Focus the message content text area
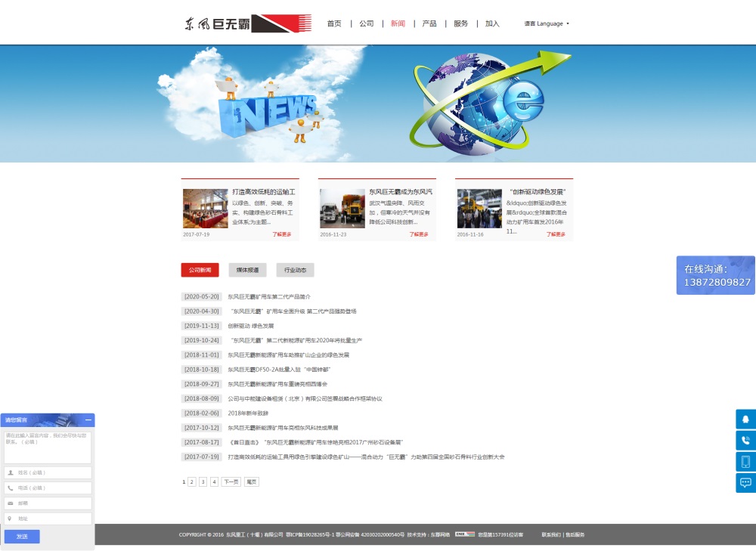756x551 pixels. click(48, 447)
